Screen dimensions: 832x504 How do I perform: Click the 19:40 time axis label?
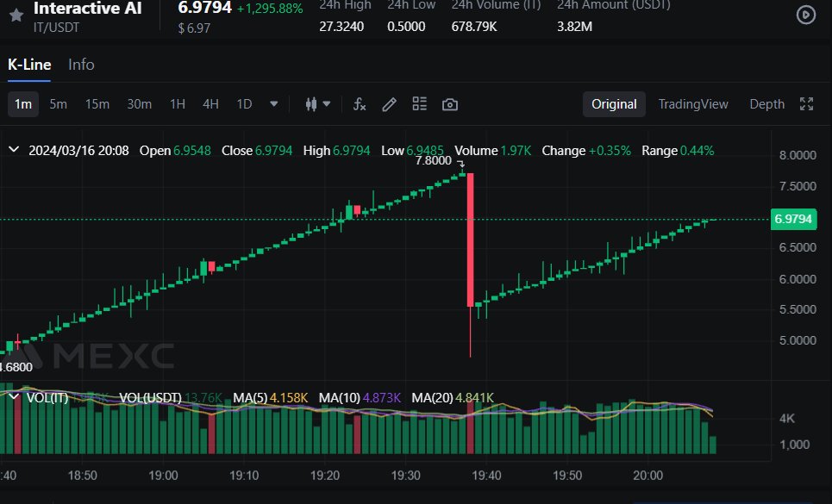tap(486, 476)
